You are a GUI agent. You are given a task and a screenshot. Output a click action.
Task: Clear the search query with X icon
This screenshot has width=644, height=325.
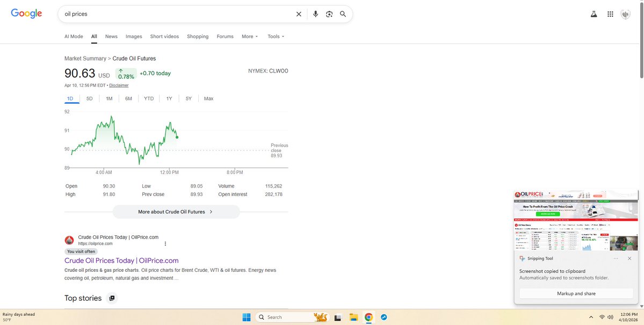click(299, 14)
